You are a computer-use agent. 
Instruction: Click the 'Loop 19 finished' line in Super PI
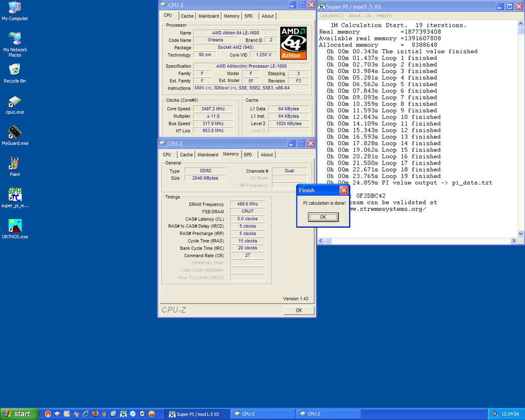[x=383, y=176]
